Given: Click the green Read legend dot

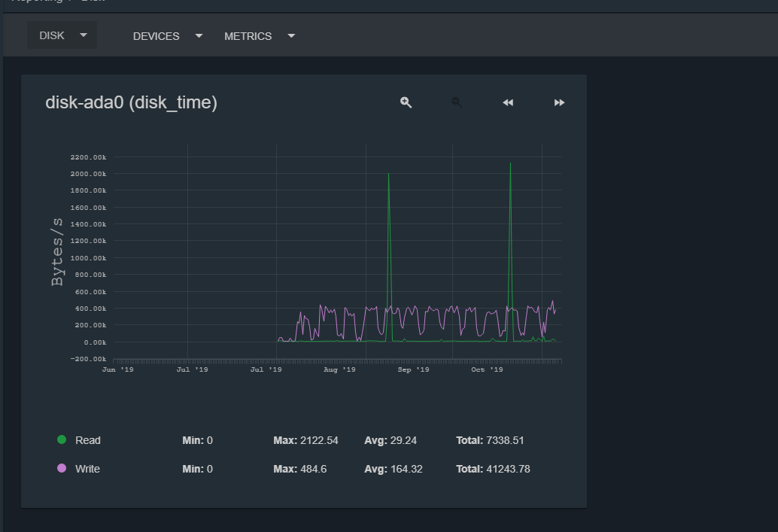Looking at the screenshot, I should [x=62, y=439].
